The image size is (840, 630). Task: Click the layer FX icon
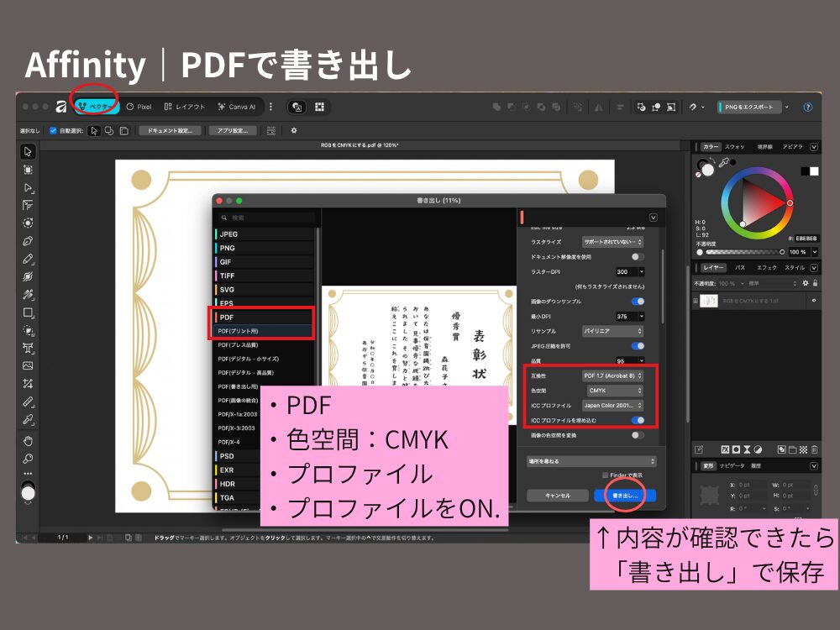(725, 449)
